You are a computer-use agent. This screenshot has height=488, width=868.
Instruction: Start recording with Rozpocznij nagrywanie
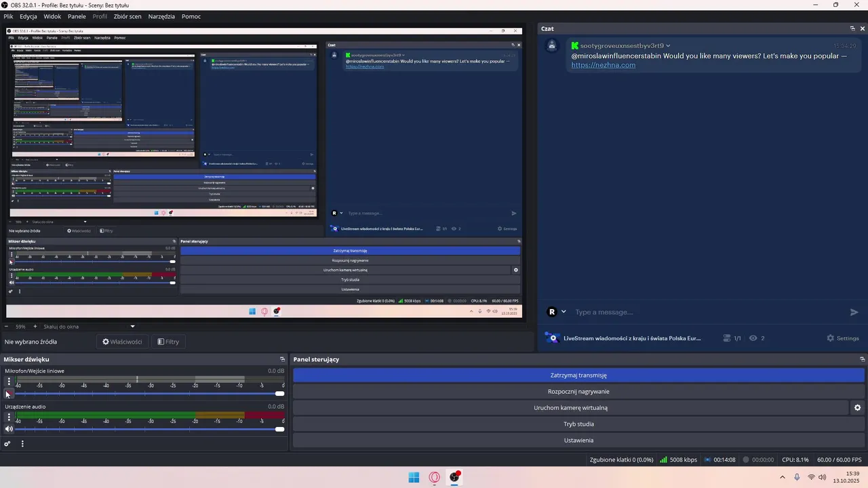[x=578, y=391]
